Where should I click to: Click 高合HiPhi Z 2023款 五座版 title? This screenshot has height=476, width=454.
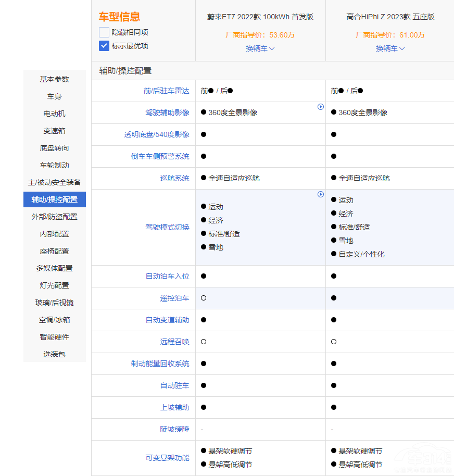tap(390, 17)
